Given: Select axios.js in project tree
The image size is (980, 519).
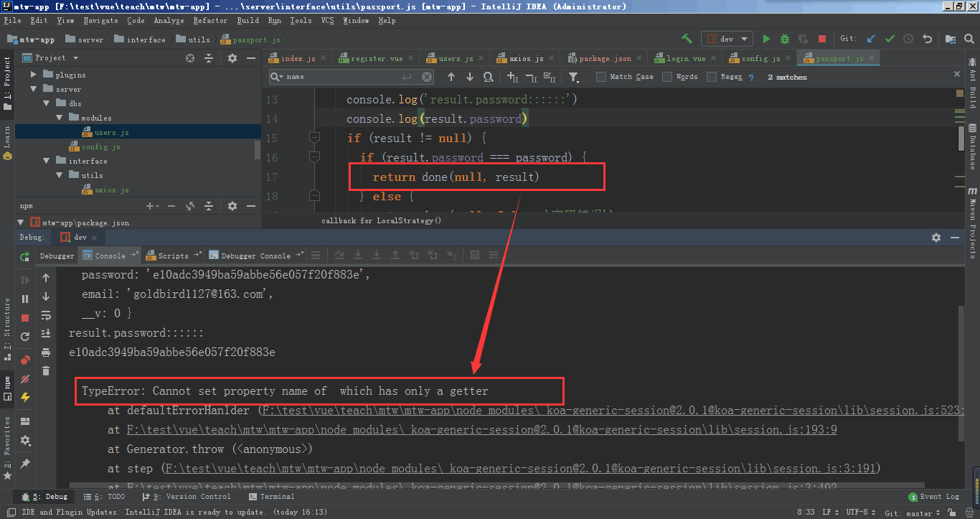Looking at the screenshot, I should 111,190.
